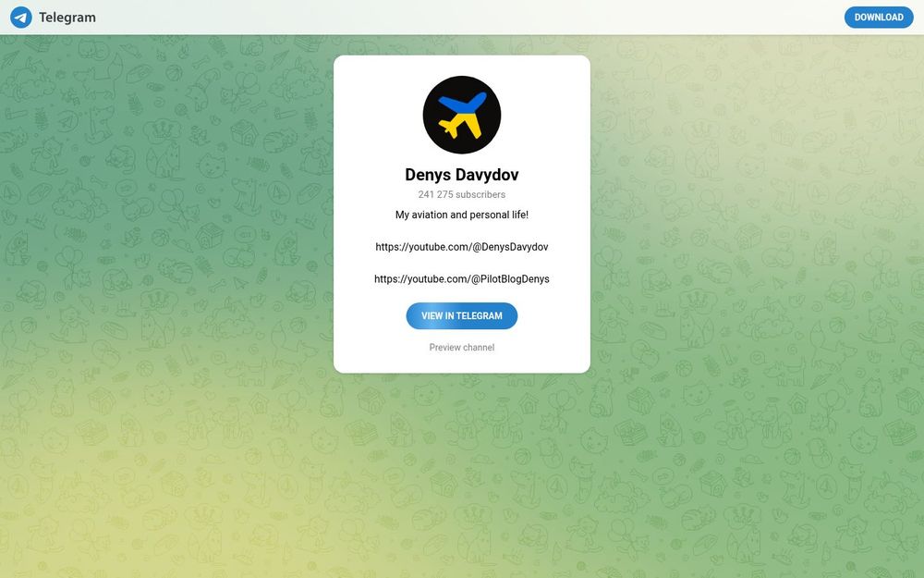Open the youtube.com/@PilotBlogDenys link
Image resolution: width=924 pixels, height=578 pixels.
pos(462,279)
